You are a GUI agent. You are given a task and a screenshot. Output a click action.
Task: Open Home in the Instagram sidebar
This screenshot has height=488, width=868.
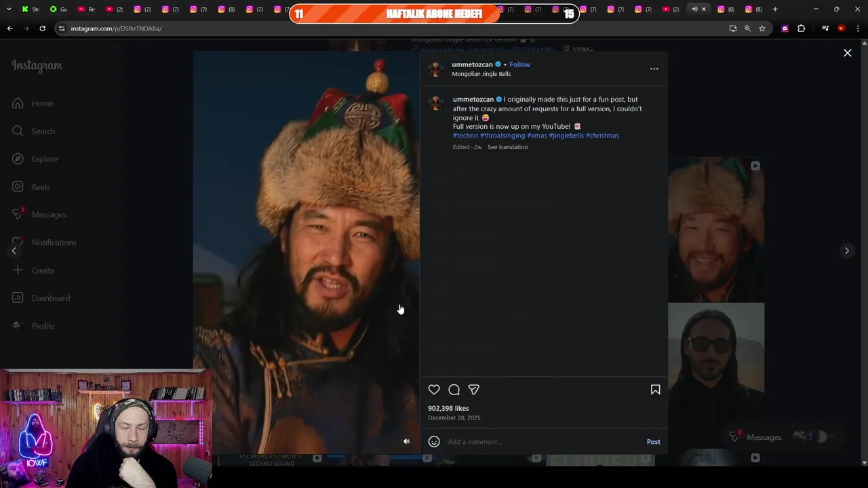pyautogui.click(x=33, y=103)
